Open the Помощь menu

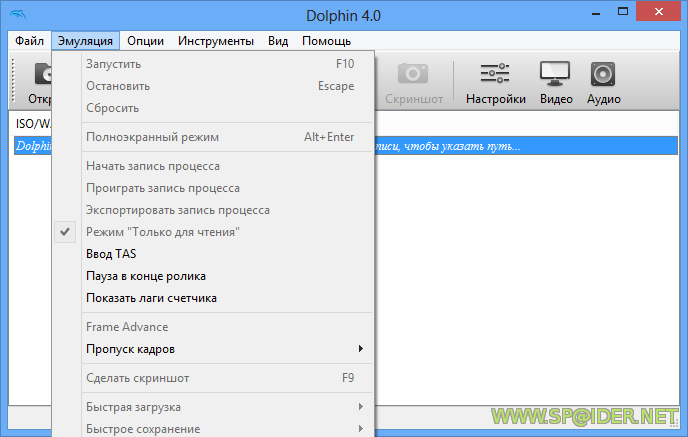coord(326,41)
